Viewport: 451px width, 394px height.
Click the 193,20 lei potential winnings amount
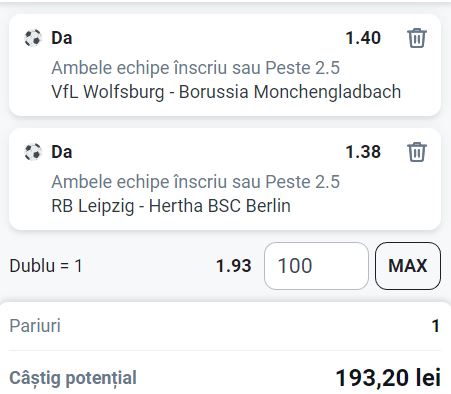[388, 378]
